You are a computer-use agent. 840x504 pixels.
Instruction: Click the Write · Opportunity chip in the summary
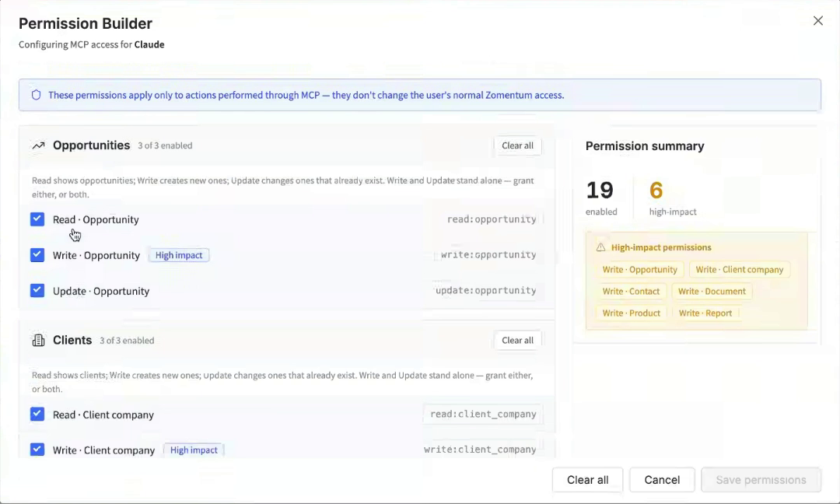coord(639,269)
